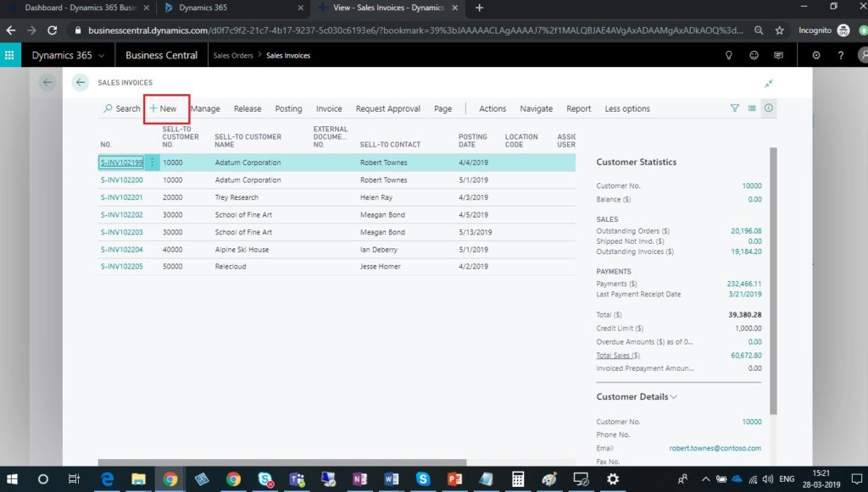Click the New button

pyautogui.click(x=163, y=108)
